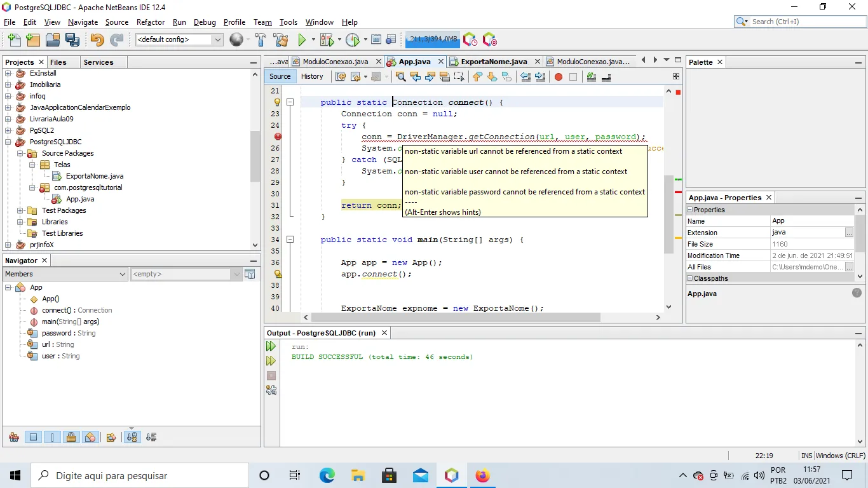Collapse the PostgreSQLJDBC project tree node
The width and height of the screenshot is (868, 488).
coord(9,142)
